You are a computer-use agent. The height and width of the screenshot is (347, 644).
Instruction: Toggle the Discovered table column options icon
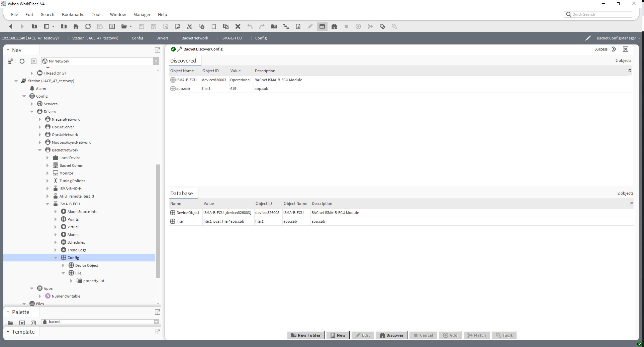point(630,71)
